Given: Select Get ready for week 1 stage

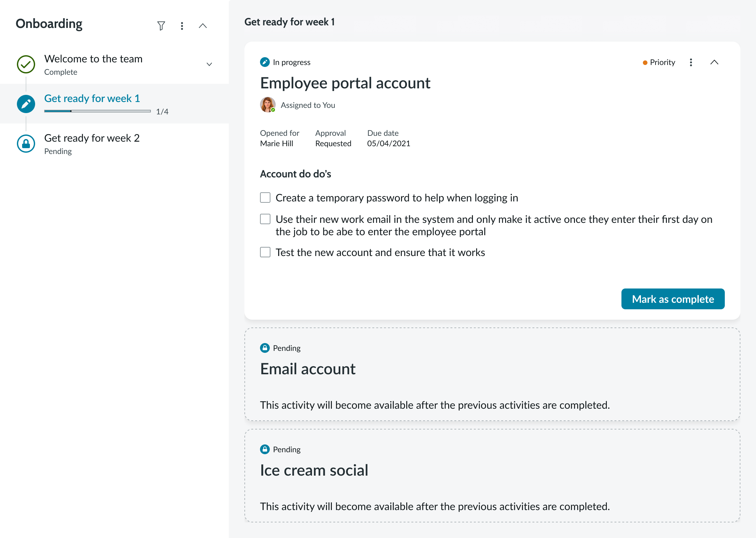Looking at the screenshot, I should [92, 98].
